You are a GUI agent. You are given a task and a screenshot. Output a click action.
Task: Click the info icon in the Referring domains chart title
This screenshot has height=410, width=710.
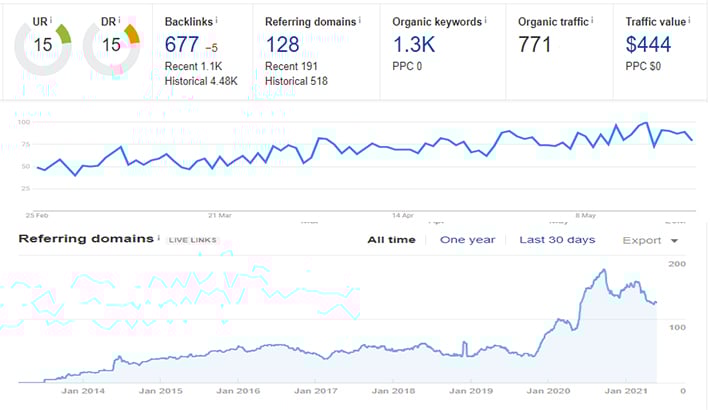158,238
